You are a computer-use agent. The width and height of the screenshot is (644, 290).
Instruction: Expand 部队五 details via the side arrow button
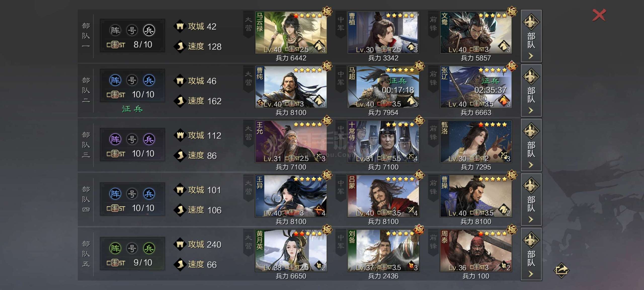tap(531, 254)
